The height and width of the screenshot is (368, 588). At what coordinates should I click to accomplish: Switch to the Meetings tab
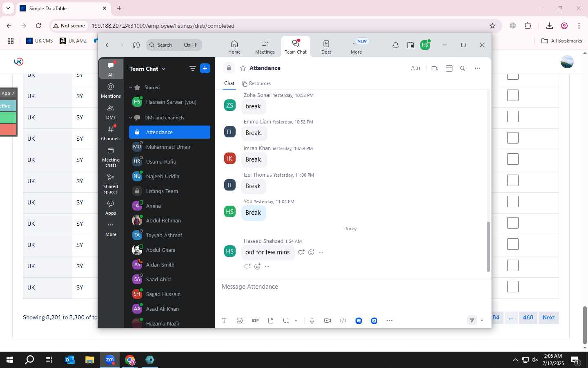click(x=265, y=47)
